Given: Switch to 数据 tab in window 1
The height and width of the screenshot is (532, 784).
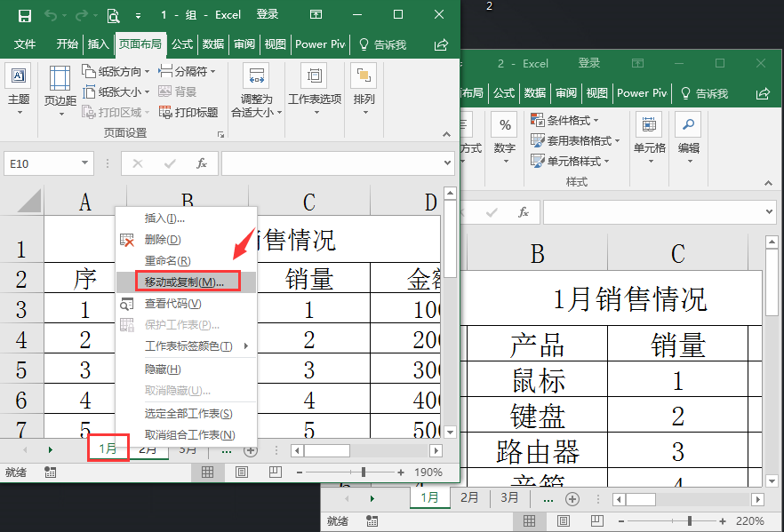Looking at the screenshot, I should [213, 44].
